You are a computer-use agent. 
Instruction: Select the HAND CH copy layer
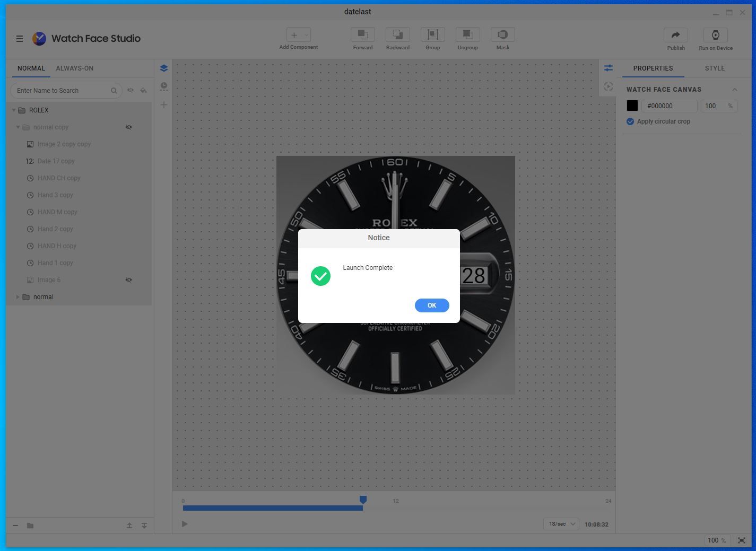coord(80,178)
